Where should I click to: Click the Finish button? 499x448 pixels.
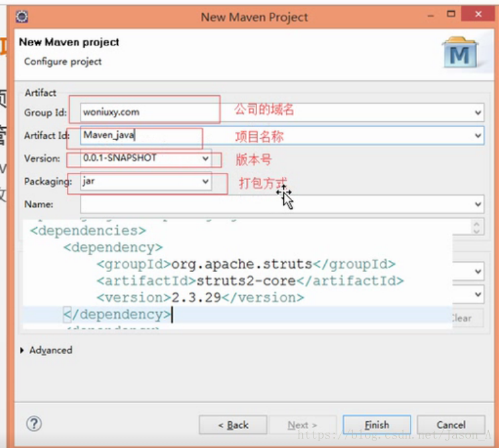(377, 425)
